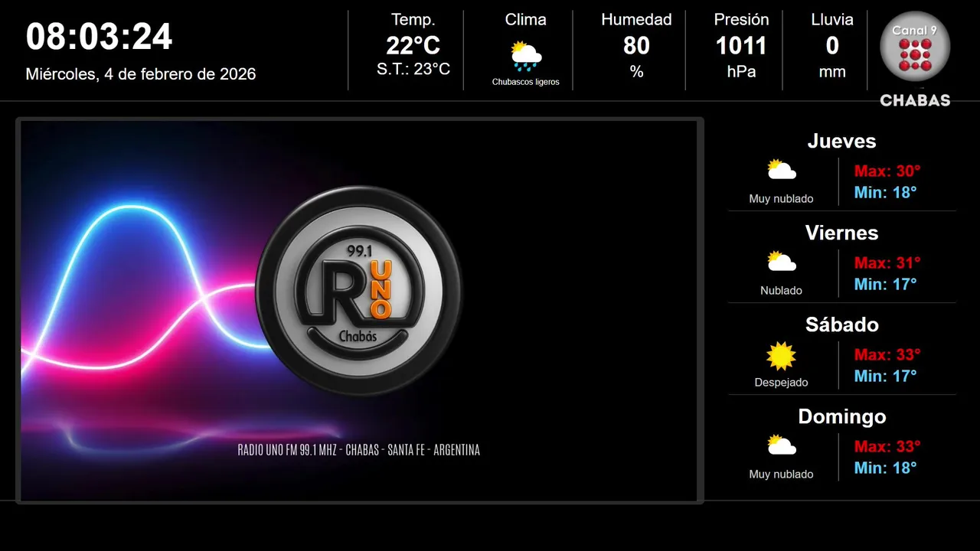Click the Presión label

coord(741,20)
